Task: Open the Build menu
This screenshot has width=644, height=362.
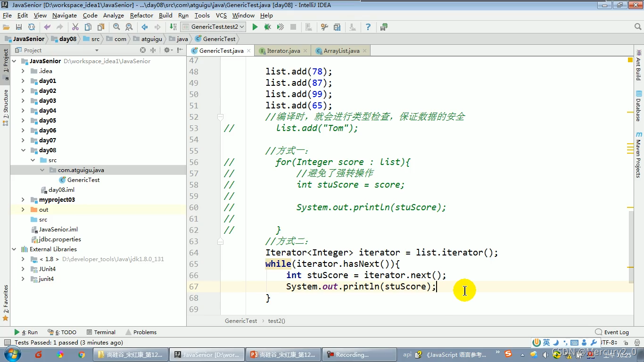Action: pos(165,15)
